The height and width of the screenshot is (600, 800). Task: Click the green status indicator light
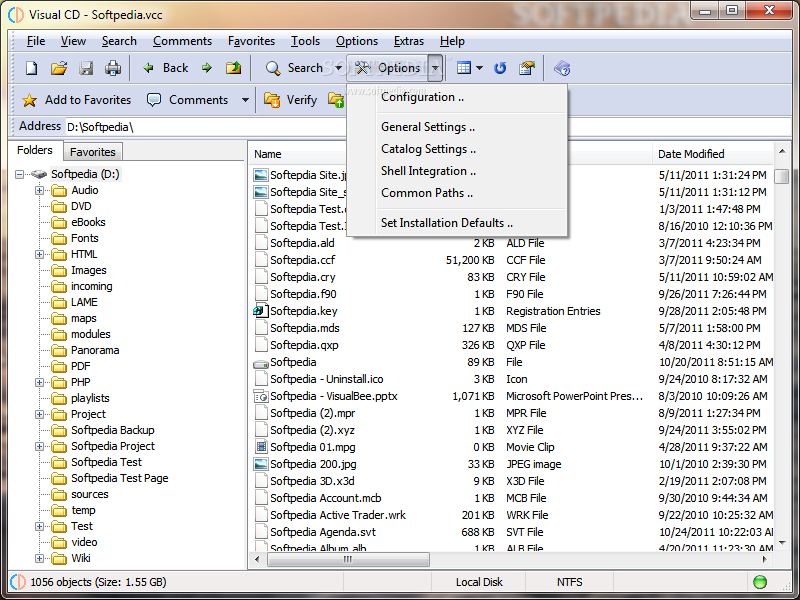pos(760,582)
